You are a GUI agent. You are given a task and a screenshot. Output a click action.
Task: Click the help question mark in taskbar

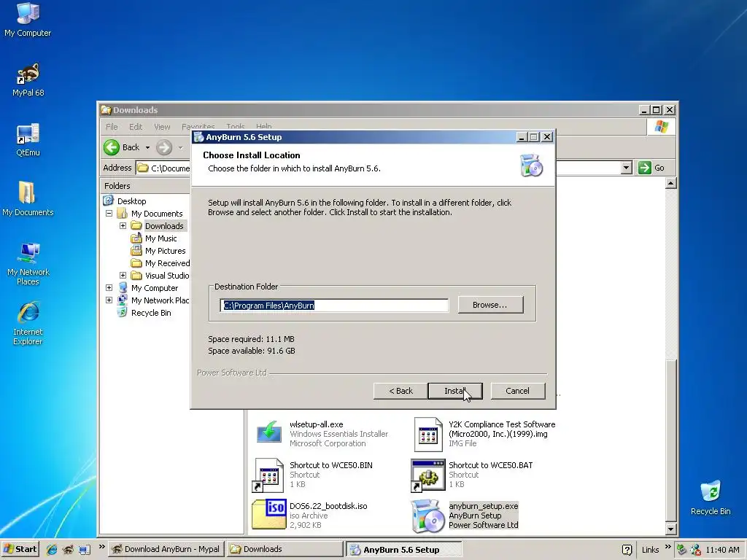[x=627, y=550]
